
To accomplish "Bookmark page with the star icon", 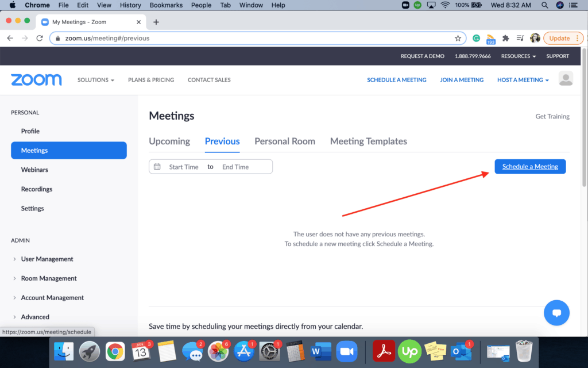I will pos(458,39).
